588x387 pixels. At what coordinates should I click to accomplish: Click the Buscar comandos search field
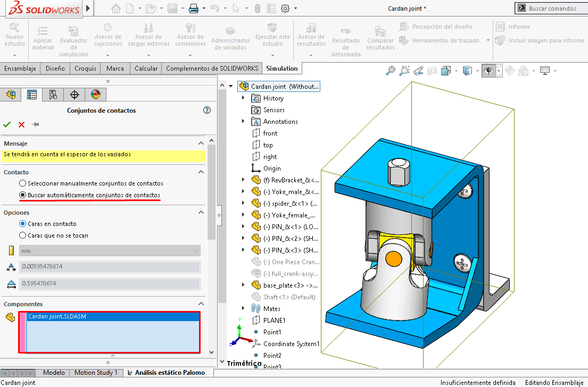coord(553,9)
